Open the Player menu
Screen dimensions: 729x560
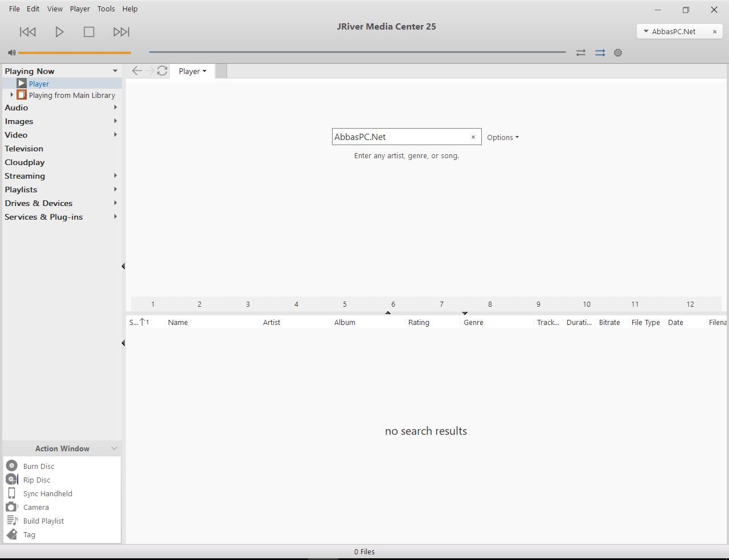click(80, 9)
